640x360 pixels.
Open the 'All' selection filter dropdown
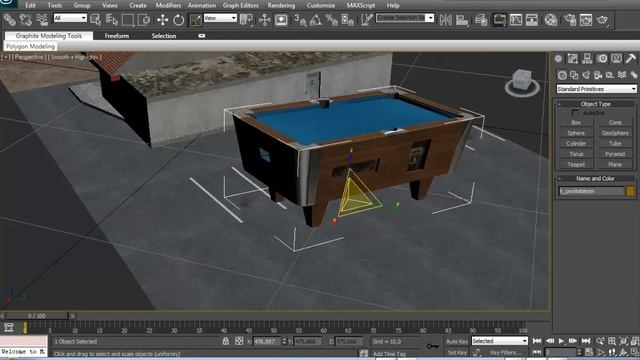pyautogui.click(x=70, y=18)
